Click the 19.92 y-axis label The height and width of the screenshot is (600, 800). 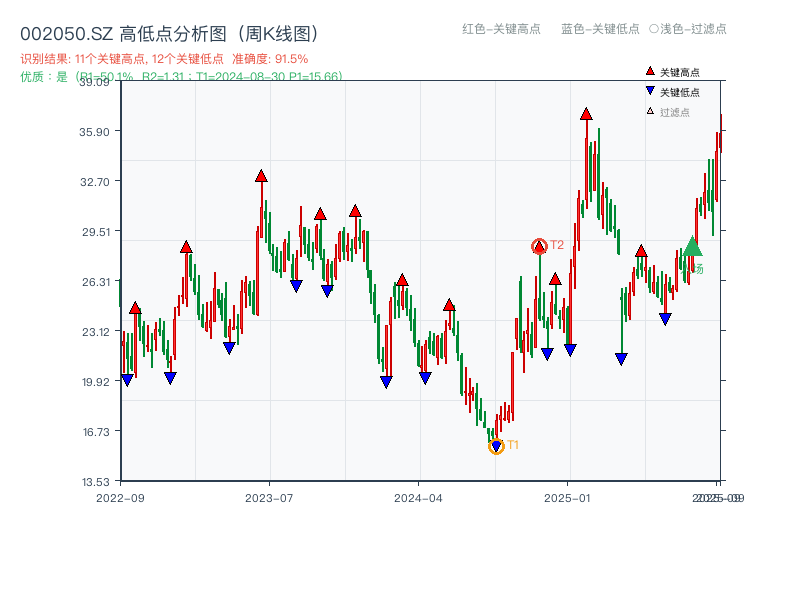pyautogui.click(x=96, y=382)
